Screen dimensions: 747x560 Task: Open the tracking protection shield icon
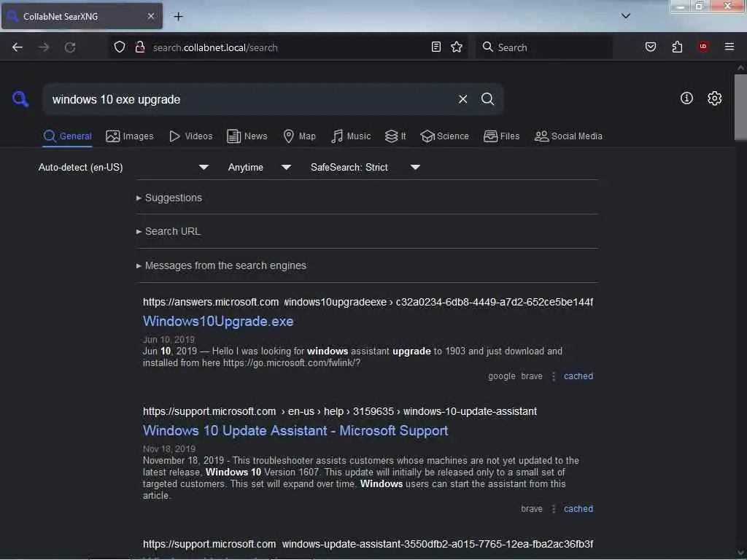point(120,47)
